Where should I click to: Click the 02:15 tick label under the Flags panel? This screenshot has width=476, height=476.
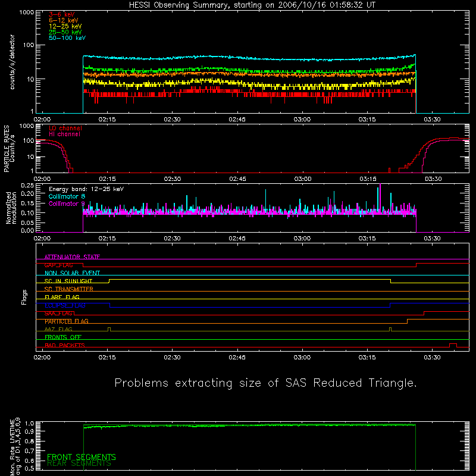tap(107, 358)
